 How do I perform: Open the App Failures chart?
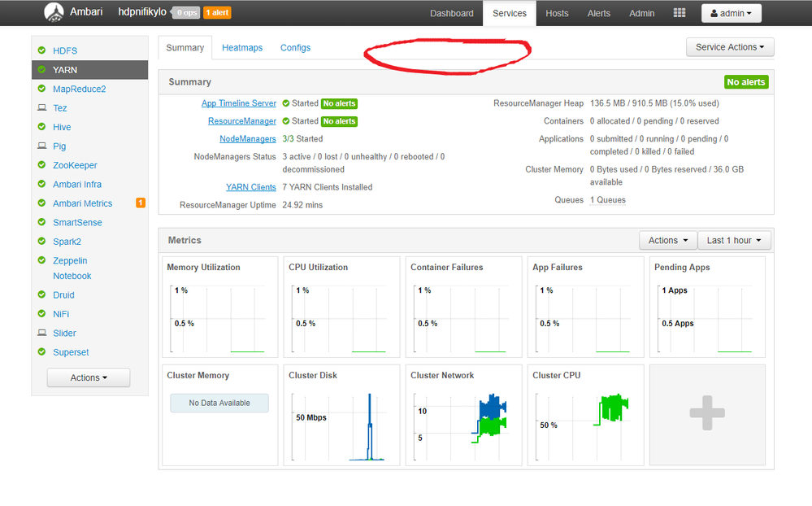click(586, 307)
